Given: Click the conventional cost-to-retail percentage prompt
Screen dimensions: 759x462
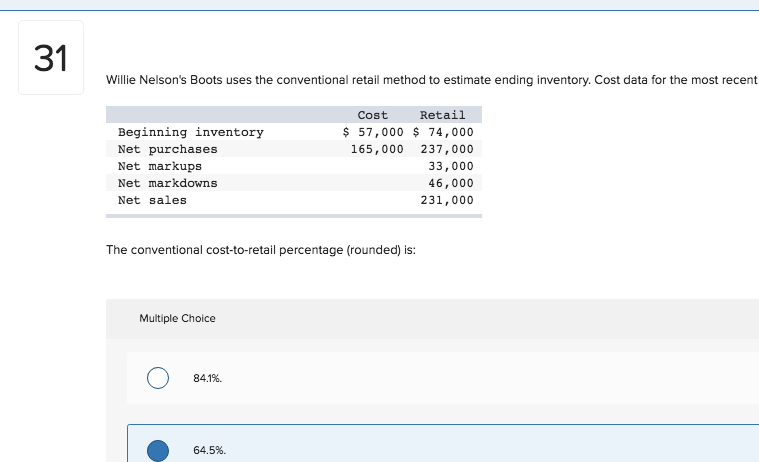Looking at the screenshot, I should [x=261, y=250].
